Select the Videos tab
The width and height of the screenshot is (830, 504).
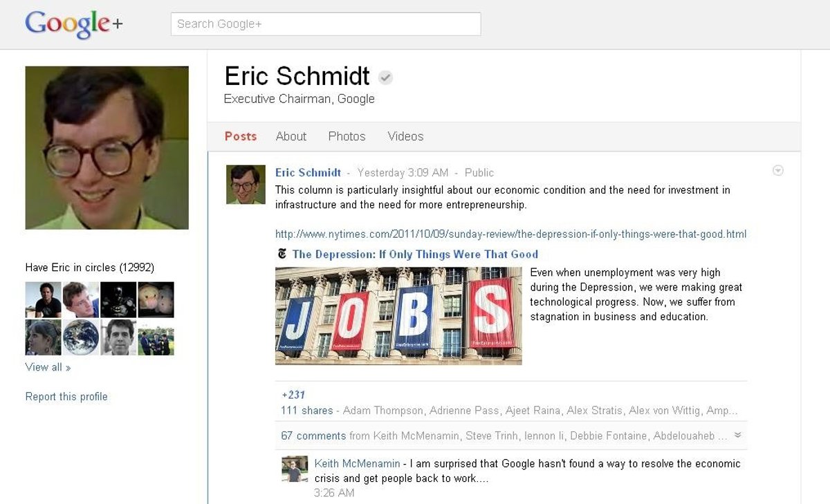coord(405,136)
